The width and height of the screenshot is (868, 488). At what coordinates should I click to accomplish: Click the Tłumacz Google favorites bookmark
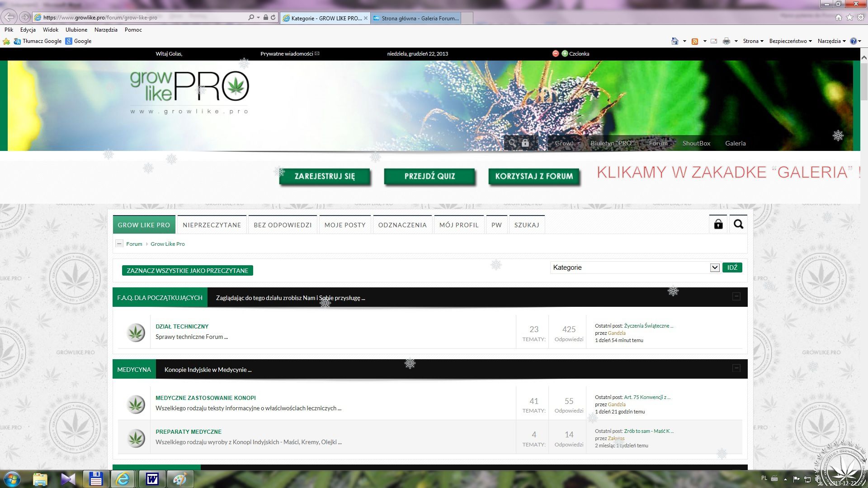(38, 41)
